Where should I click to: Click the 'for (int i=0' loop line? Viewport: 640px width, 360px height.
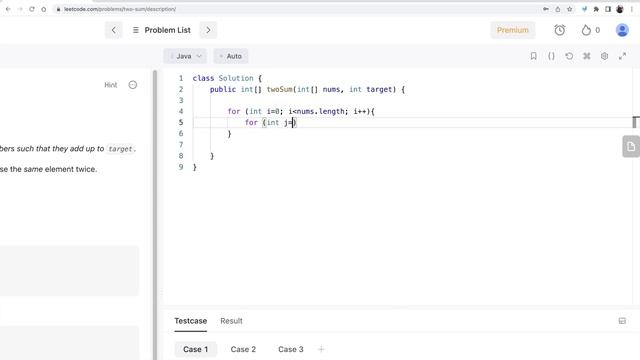point(301,111)
